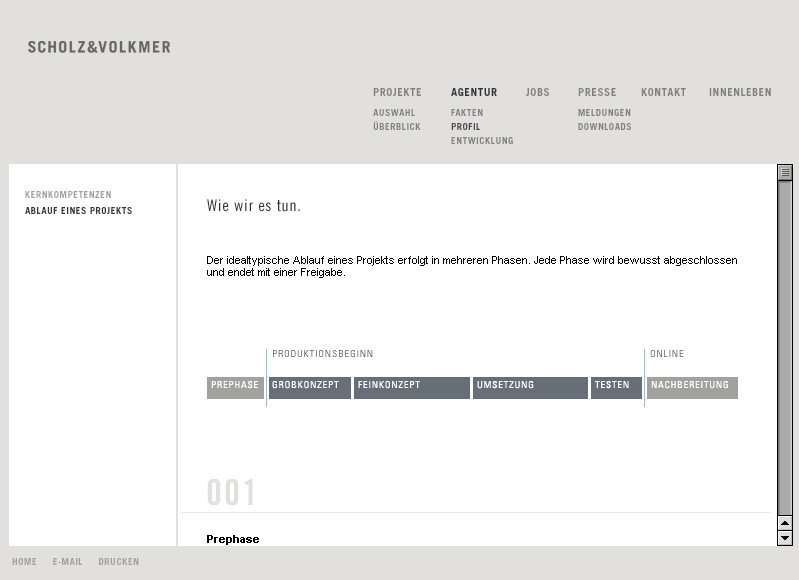Open Entwicklung under Agentur

coord(482,141)
